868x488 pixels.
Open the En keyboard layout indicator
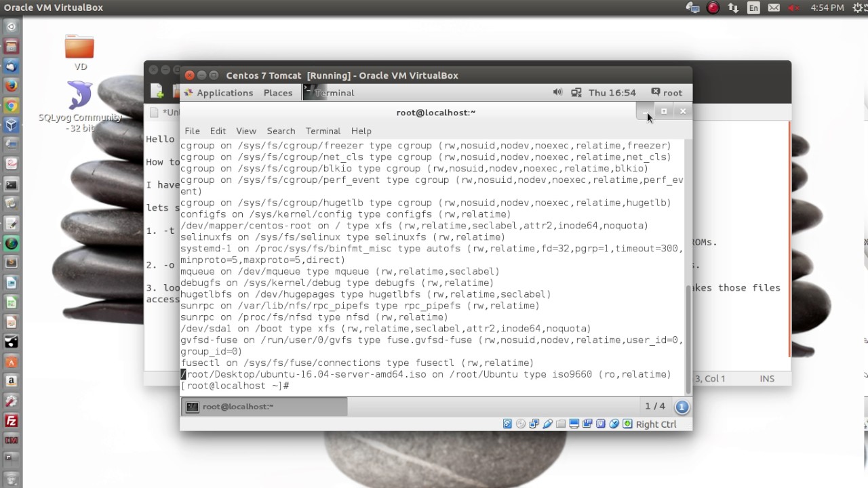(x=753, y=8)
